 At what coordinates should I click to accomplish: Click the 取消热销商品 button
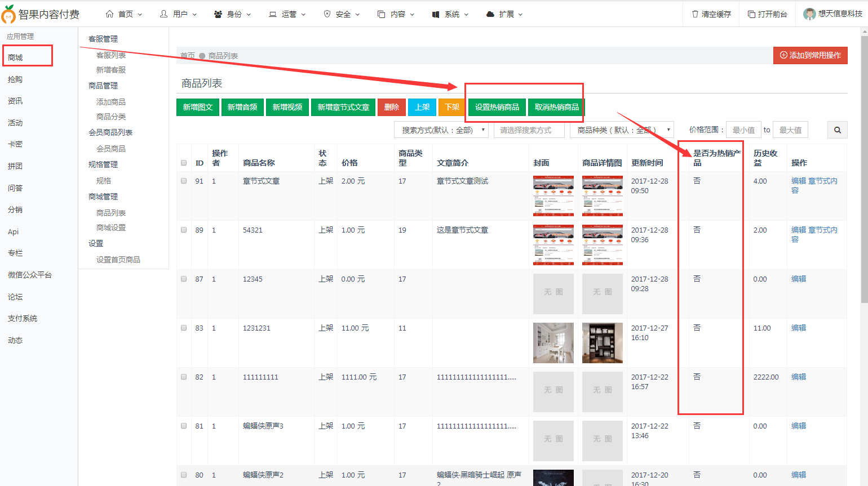pyautogui.click(x=556, y=107)
